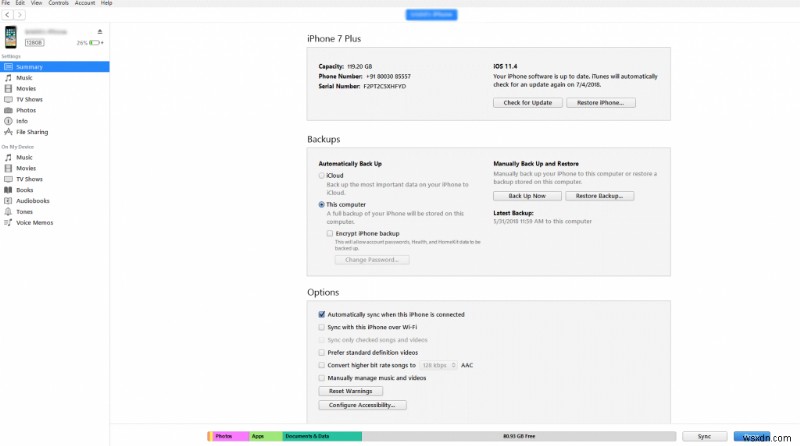The image size is (800, 446).
Task: Open the Info section
Action: 22,121
